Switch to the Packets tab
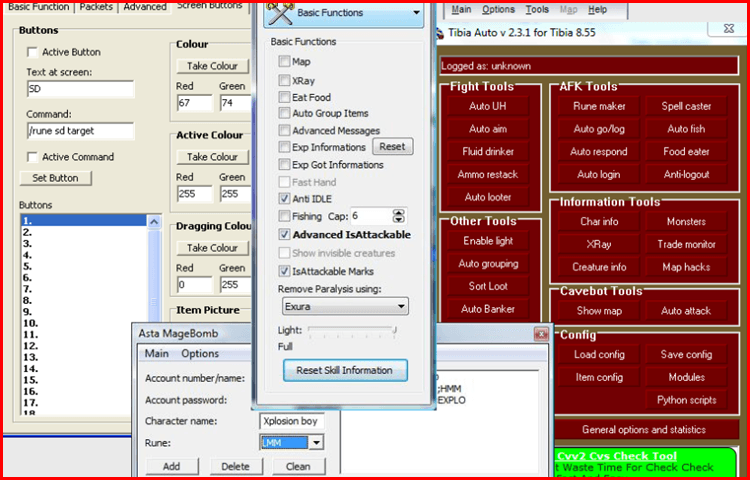750x480 pixels. coord(96,7)
